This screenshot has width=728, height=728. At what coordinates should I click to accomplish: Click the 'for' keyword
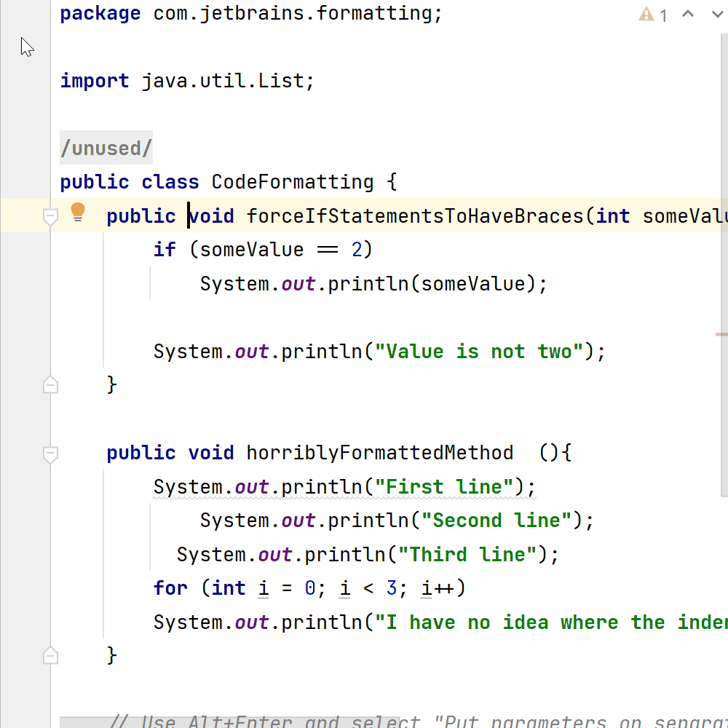pos(170,587)
